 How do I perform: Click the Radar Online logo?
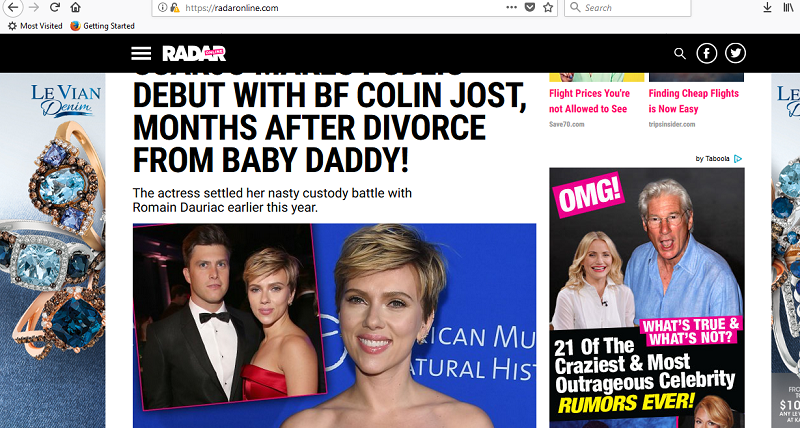(193, 53)
